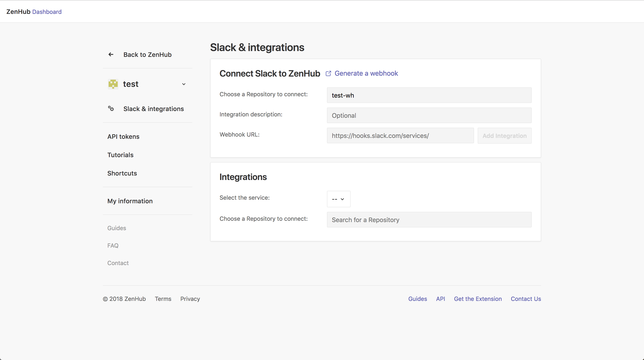Click the back arrow icon

pos(111,55)
